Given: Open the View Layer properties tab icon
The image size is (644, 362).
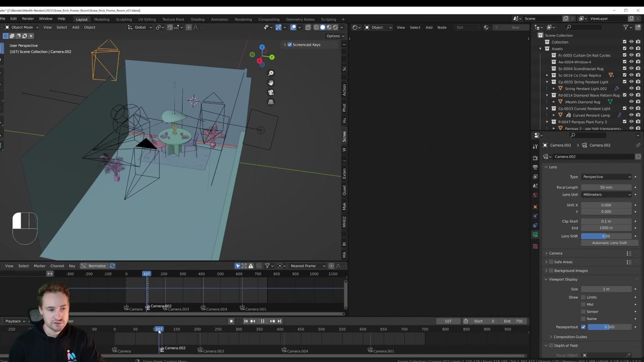Looking at the screenshot, I should [x=535, y=177].
